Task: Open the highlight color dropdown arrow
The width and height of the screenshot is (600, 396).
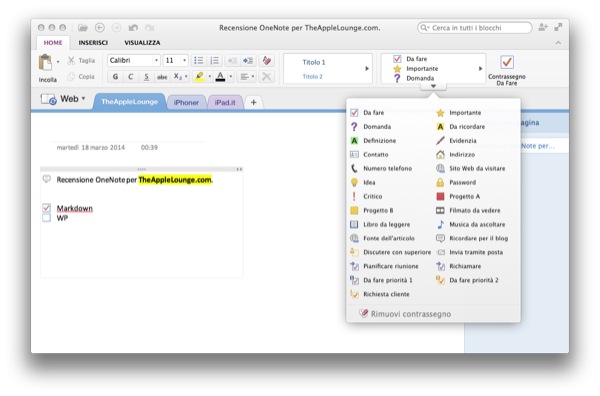Action: [x=209, y=77]
